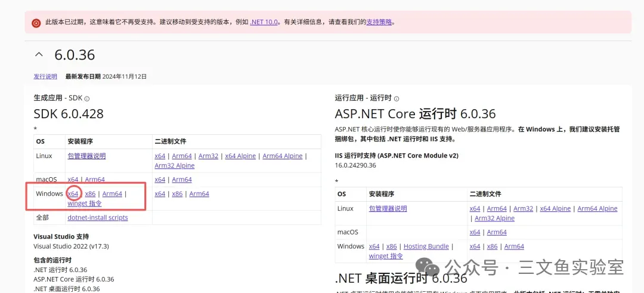This screenshot has width=644, height=293.
Task: Click the .NET 桌面运行时 6.0.36 heading on the right
Action: pyautogui.click(x=401, y=278)
